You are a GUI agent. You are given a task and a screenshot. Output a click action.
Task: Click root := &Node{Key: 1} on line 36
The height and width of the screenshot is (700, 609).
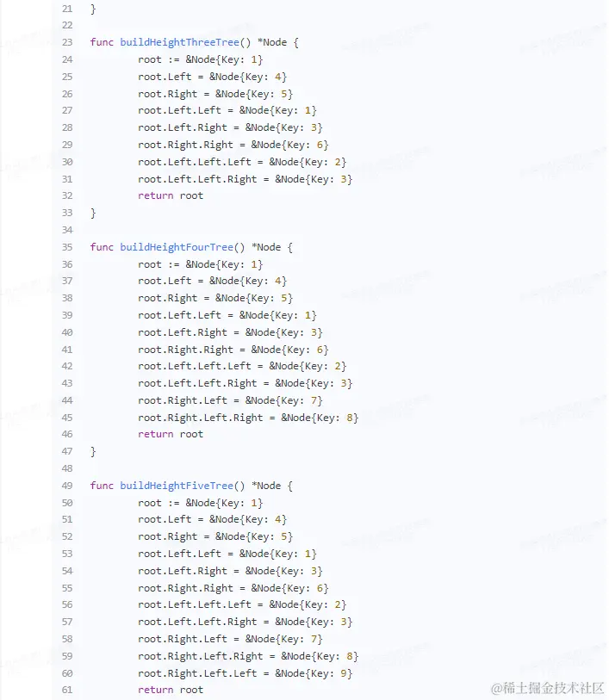click(201, 264)
